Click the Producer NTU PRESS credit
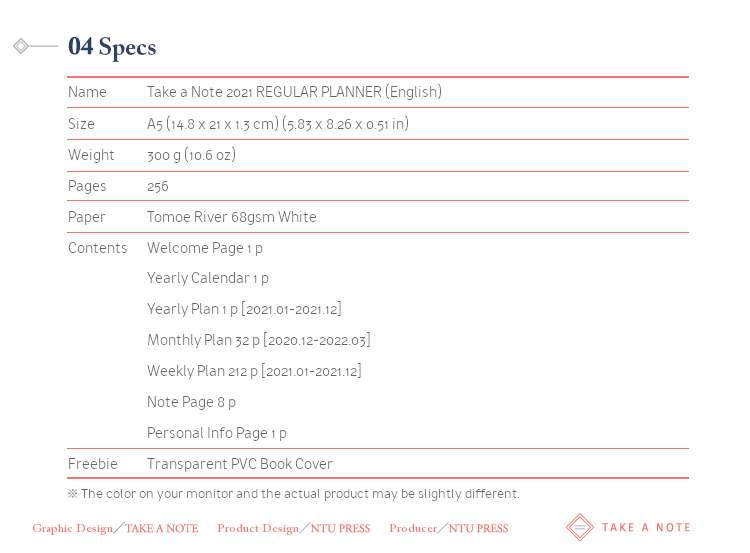This screenshot has height=553, width=750. click(x=449, y=528)
